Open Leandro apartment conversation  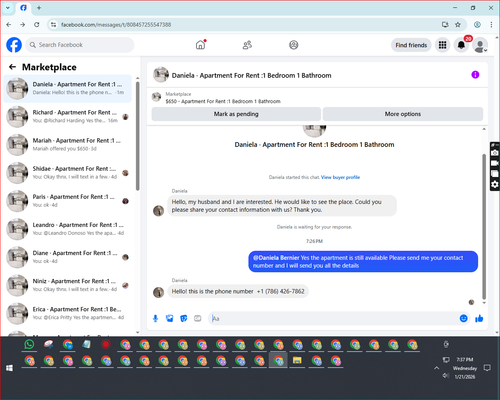pos(68,229)
